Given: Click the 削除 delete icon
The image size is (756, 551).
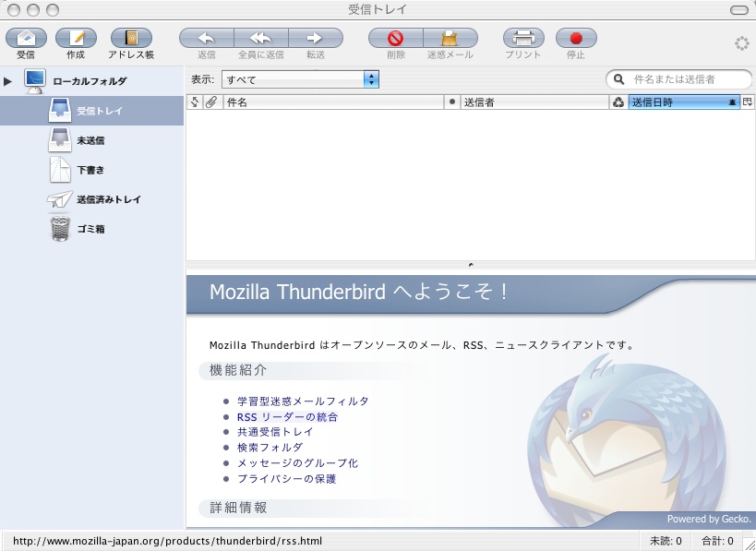Looking at the screenshot, I should click(x=395, y=38).
